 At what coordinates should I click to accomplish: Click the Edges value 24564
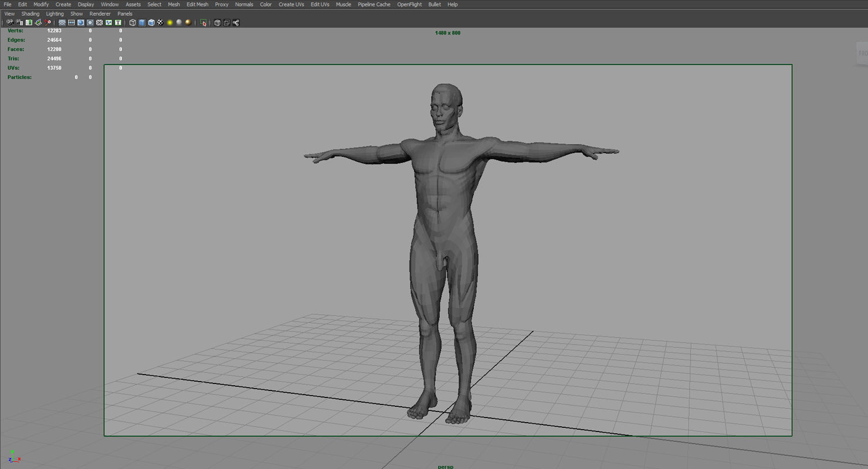coord(54,40)
